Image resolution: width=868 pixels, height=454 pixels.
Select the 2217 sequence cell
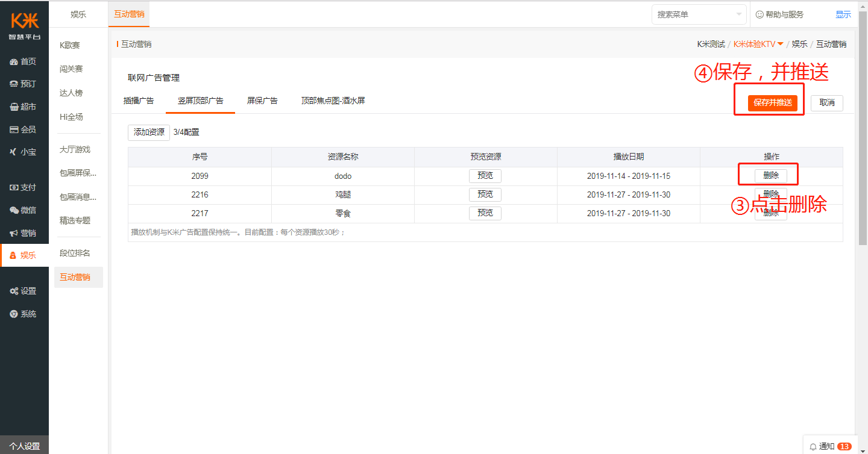point(200,214)
